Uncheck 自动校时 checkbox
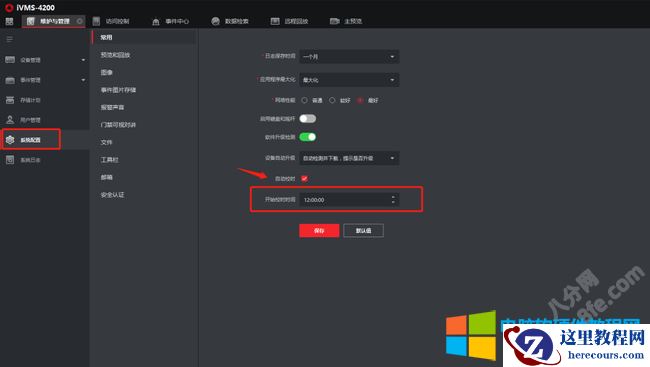650x367 pixels. click(x=304, y=179)
